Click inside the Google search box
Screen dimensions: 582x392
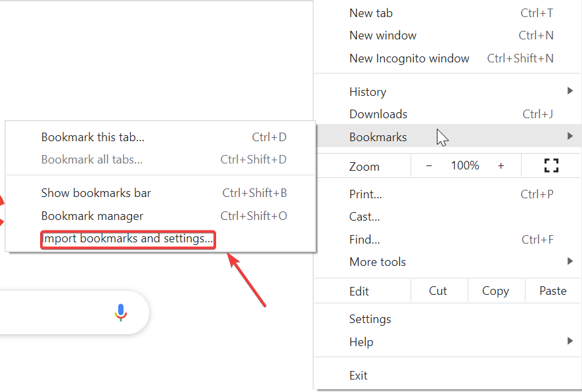pos(53,313)
